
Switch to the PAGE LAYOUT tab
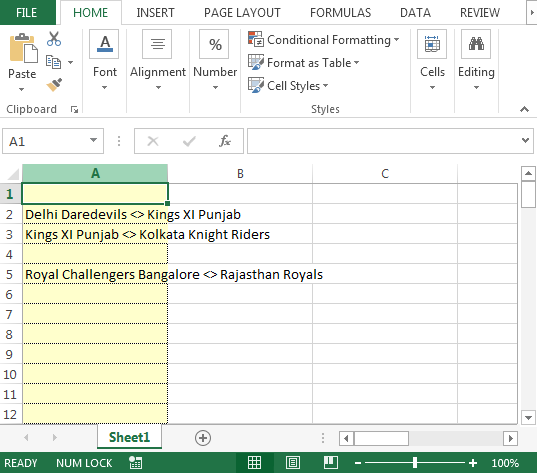click(242, 13)
